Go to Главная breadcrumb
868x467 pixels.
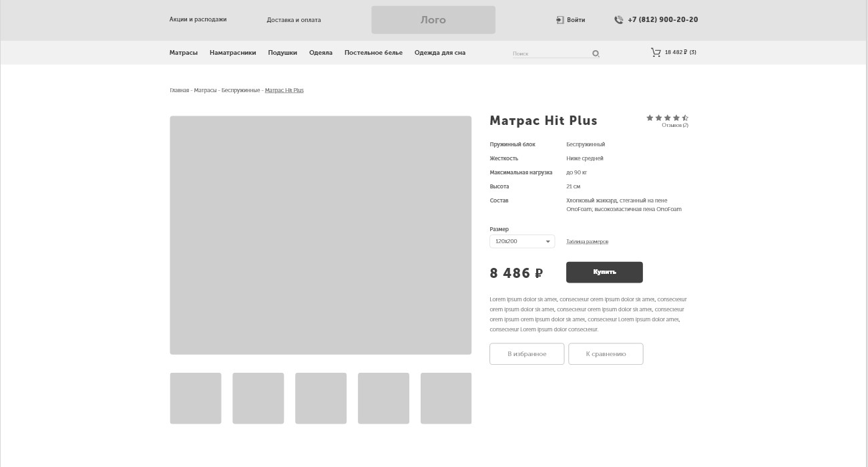(x=180, y=90)
